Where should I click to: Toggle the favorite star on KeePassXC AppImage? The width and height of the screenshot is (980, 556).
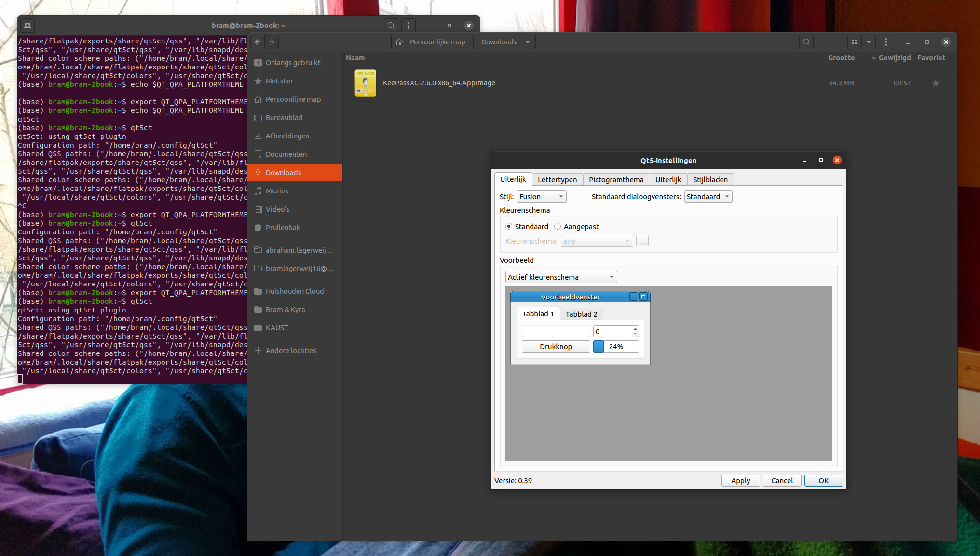pyautogui.click(x=935, y=83)
